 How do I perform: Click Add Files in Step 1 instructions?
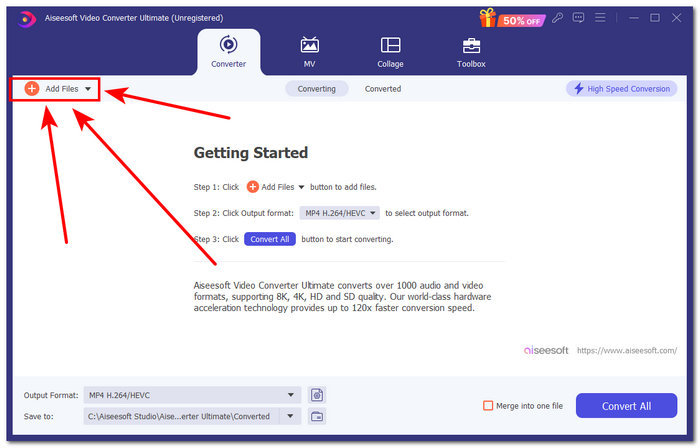[275, 187]
